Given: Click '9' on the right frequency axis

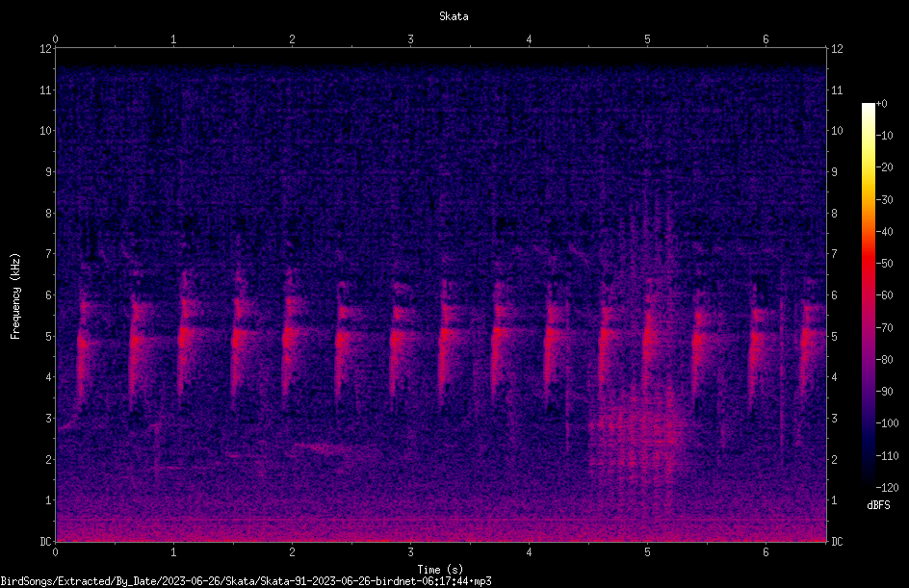Looking at the screenshot, I should click(834, 172).
